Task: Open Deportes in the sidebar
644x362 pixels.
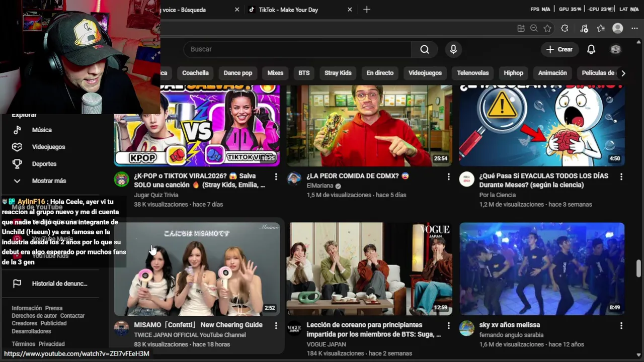Action: (x=44, y=164)
